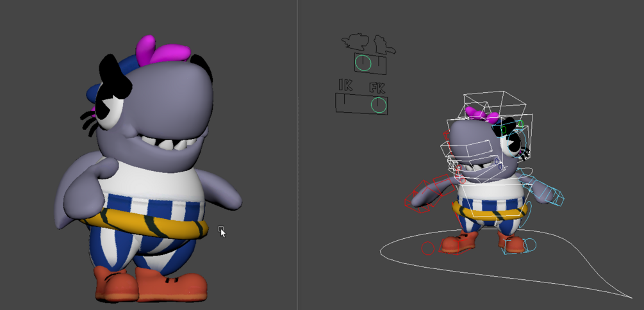Select cyan box control on the rigged shoe
Image resolution: width=644 pixels, height=310 pixels.
click(513, 246)
